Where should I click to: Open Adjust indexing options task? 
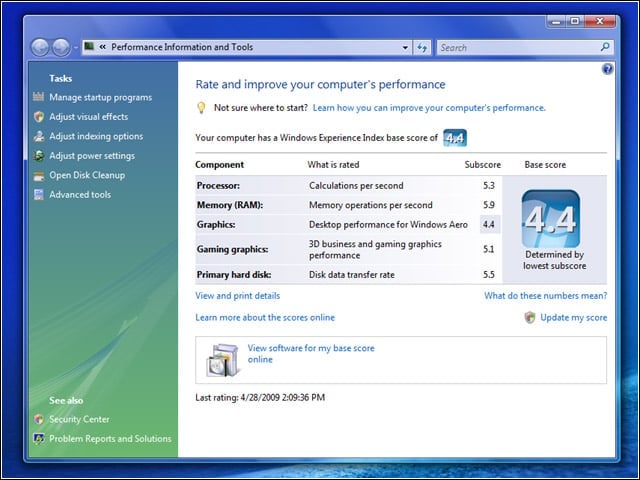[x=96, y=136]
